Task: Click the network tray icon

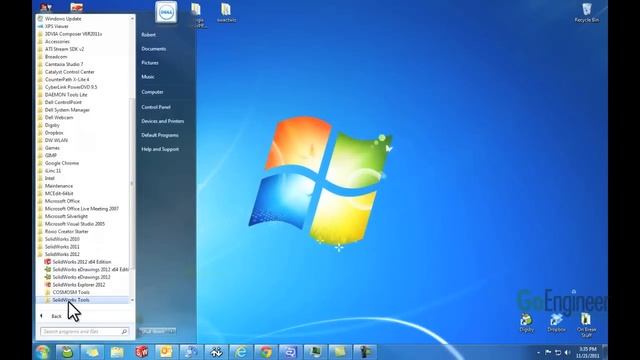Action: [x=558, y=352]
